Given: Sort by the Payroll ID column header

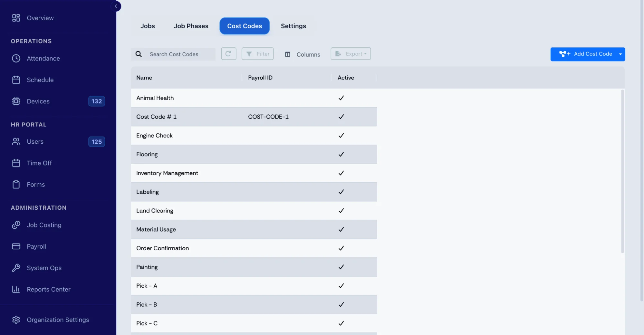Looking at the screenshot, I should (260, 78).
